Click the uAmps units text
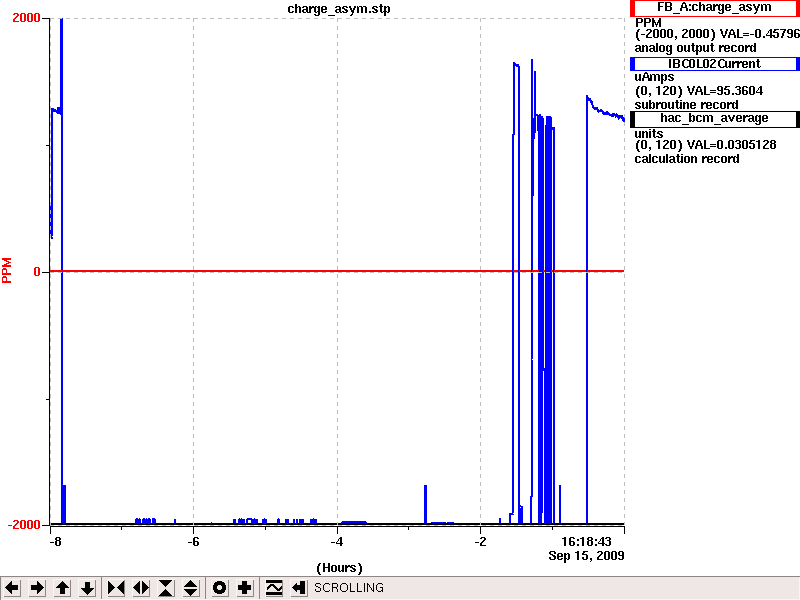This screenshot has height=600, width=800. [x=654, y=77]
